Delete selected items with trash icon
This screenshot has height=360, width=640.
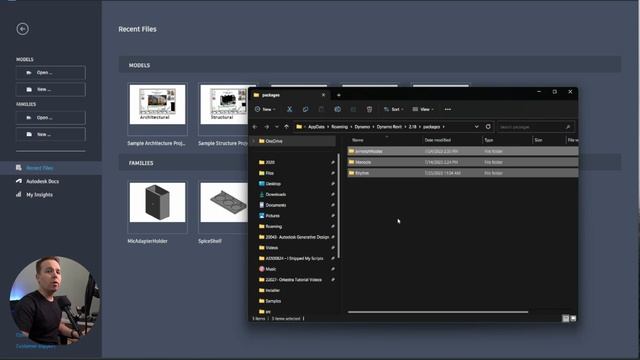pyautogui.click(x=369, y=109)
